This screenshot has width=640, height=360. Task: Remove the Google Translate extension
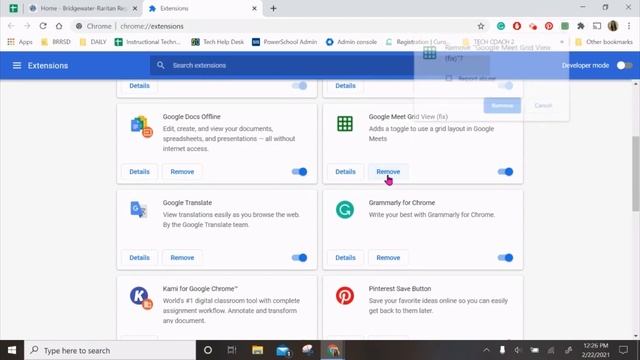182,258
